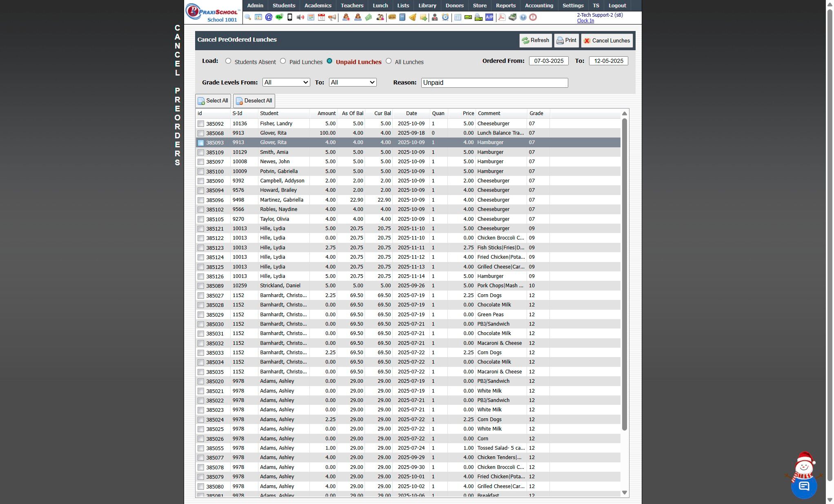The image size is (834, 504).
Task: Click the hamburger lunch icon
Action: [392, 17]
